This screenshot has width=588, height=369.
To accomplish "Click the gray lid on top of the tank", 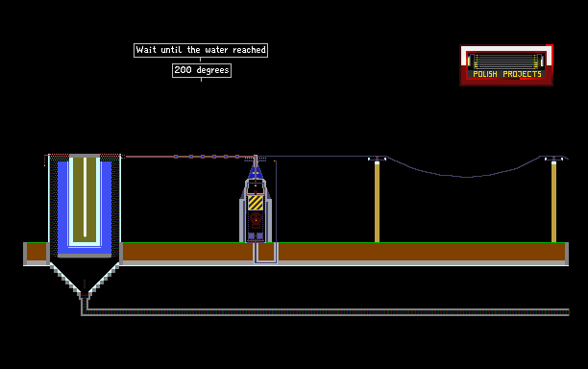I will 85,156.
